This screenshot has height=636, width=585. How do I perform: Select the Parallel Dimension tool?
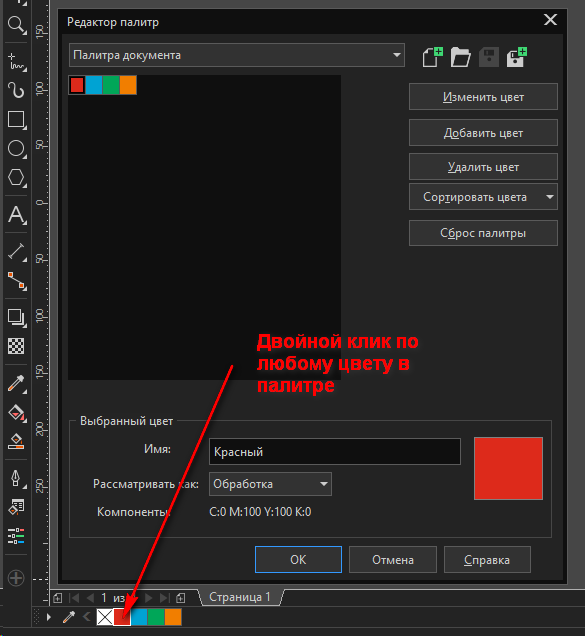point(16,252)
